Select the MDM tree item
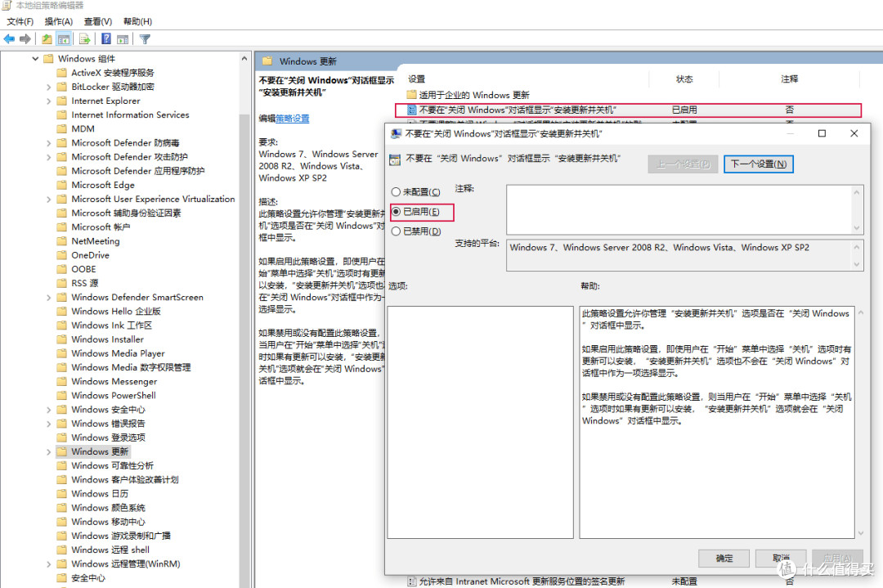The image size is (883, 588). 83,129
